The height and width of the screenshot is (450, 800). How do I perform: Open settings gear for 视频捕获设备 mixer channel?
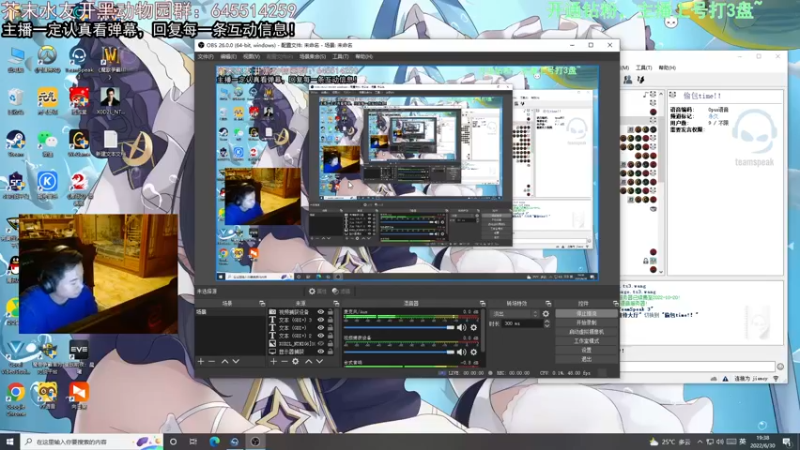click(x=473, y=352)
